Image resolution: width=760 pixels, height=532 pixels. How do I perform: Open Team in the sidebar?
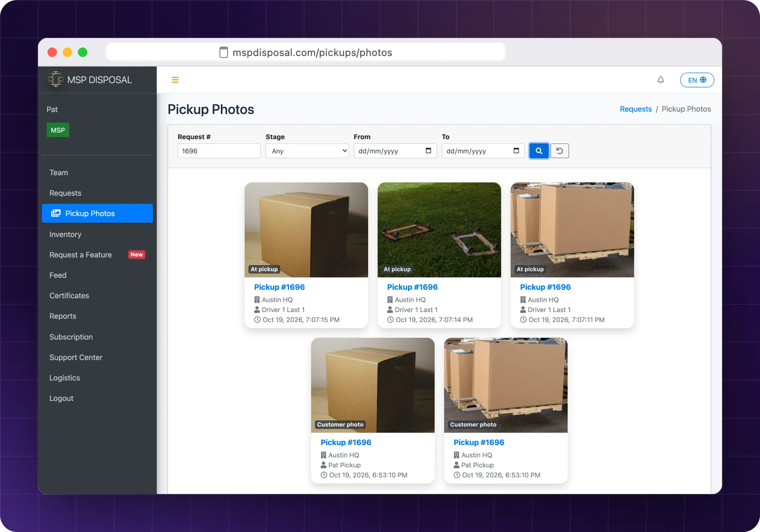[59, 172]
